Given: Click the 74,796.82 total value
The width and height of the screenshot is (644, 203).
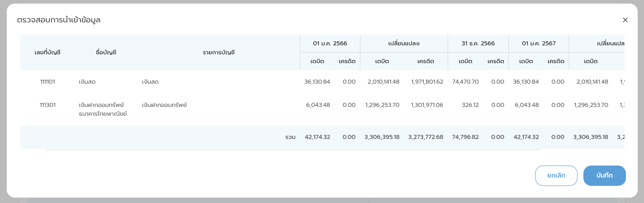Looking at the screenshot, I should pyautogui.click(x=465, y=137).
